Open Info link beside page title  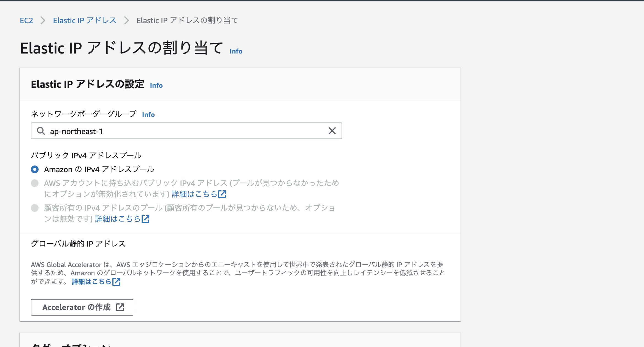(236, 51)
